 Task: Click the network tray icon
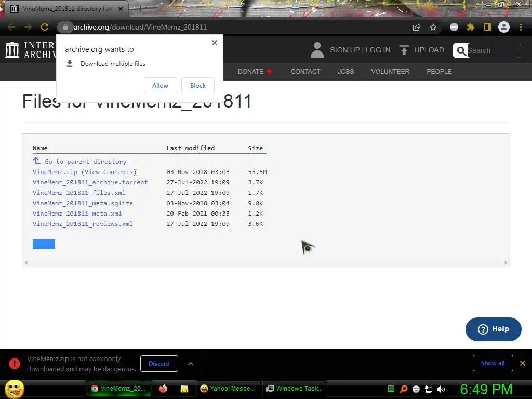429,389
